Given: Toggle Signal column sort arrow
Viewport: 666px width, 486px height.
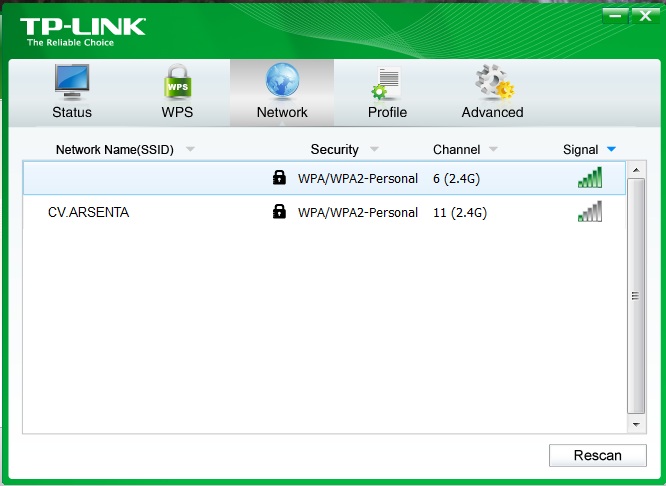Looking at the screenshot, I should (x=611, y=149).
